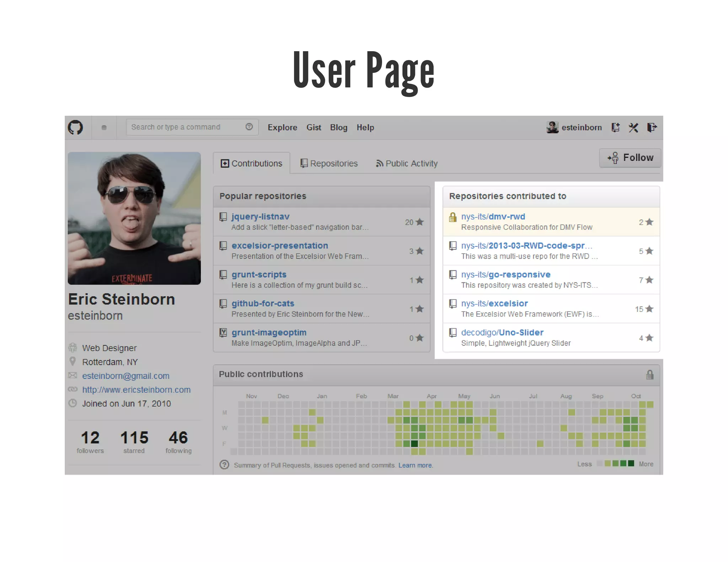Image resolution: width=728 pixels, height=562 pixels.
Task: Click the star beside jquery-listnav
Action: (x=420, y=222)
